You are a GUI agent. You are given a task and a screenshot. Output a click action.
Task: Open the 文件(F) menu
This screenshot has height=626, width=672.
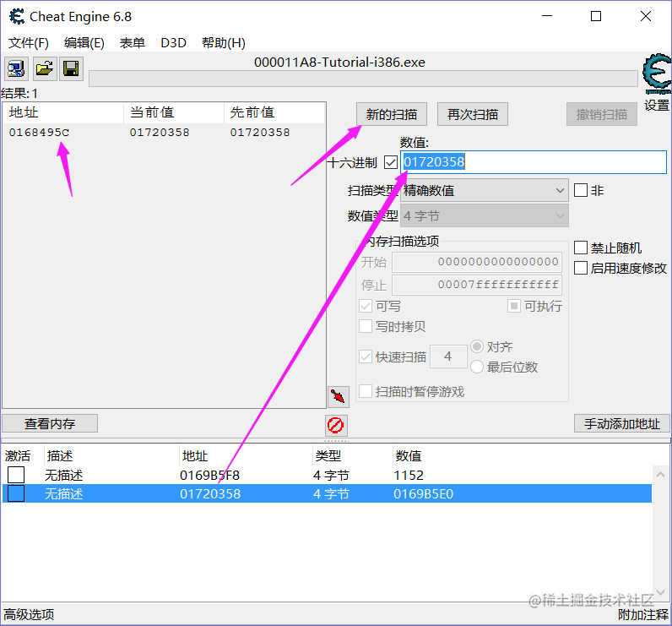click(x=29, y=43)
